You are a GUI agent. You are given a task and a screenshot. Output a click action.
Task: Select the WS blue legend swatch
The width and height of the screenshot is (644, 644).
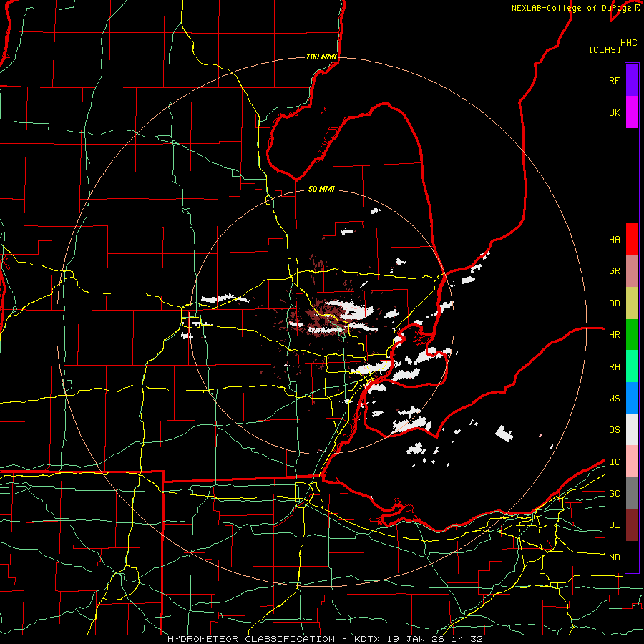[x=632, y=398]
